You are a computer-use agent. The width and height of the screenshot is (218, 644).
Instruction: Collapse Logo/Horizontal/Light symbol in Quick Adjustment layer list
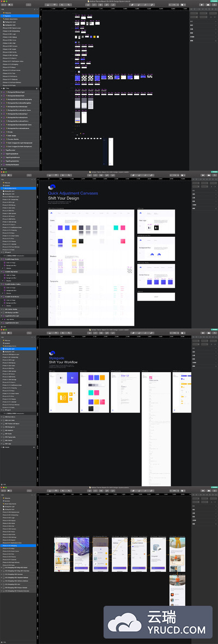pos(2,315)
